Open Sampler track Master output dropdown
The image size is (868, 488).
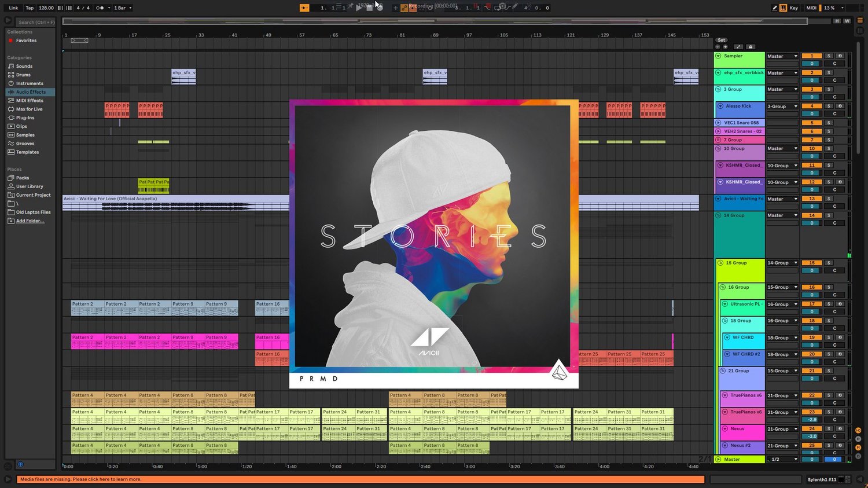(782, 56)
